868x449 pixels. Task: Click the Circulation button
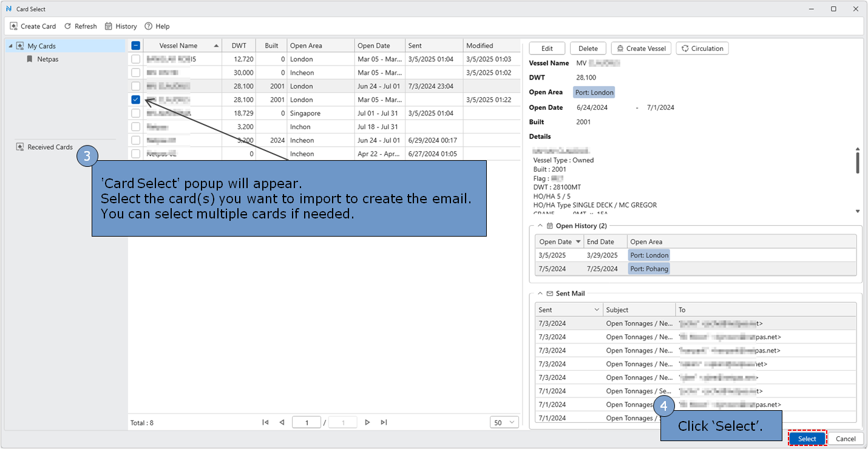[x=702, y=49]
